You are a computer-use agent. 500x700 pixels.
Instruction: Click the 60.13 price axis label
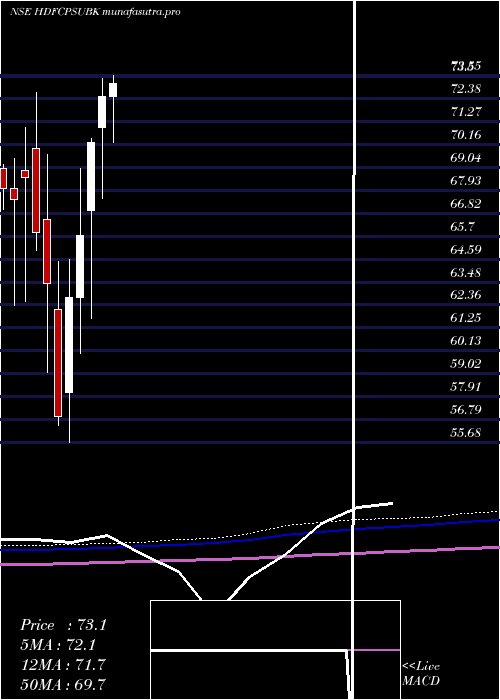(x=466, y=341)
